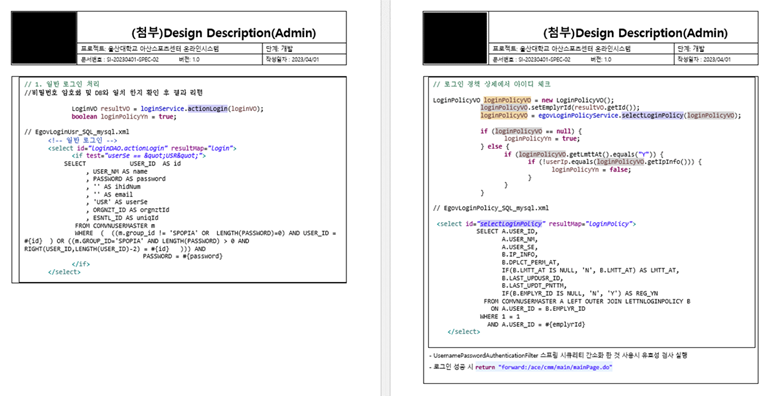Click the XML comment "<!-- 일반 로그인 -->"
The image size is (770, 396).
(82, 140)
